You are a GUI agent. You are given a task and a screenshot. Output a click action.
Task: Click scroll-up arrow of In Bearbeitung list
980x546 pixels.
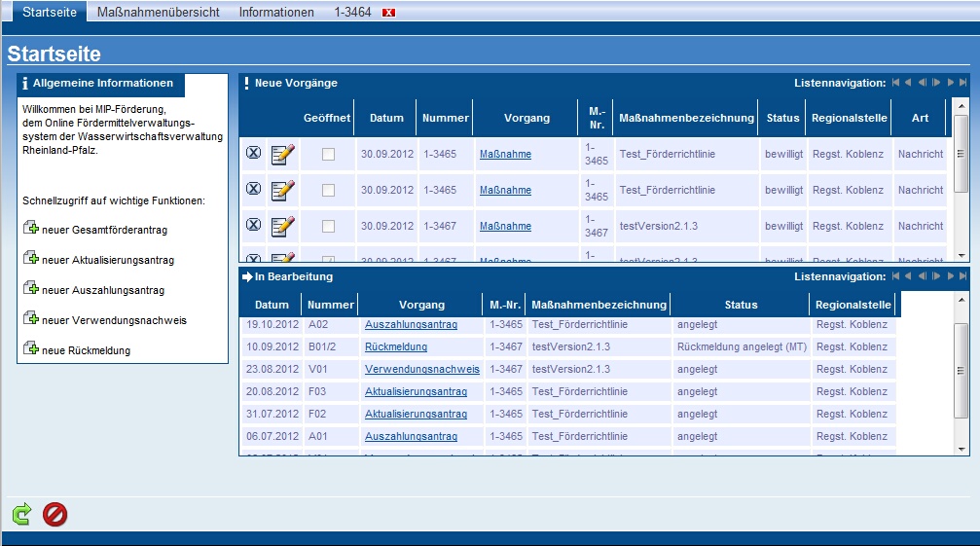(x=962, y=299)
